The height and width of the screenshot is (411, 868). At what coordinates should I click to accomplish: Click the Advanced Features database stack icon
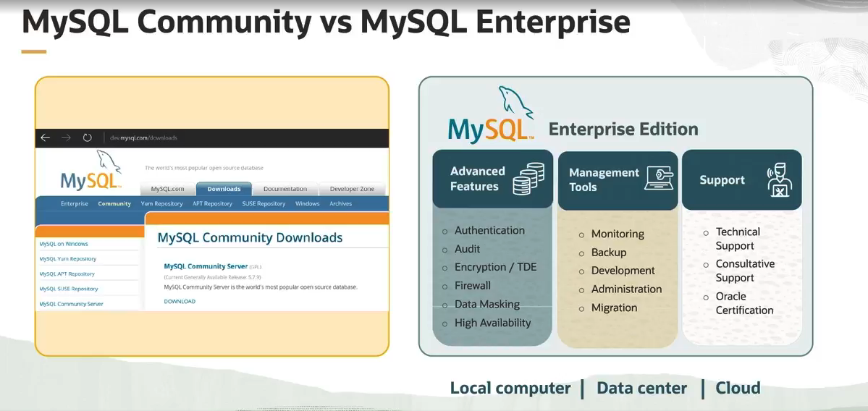[x=528, y=179]
